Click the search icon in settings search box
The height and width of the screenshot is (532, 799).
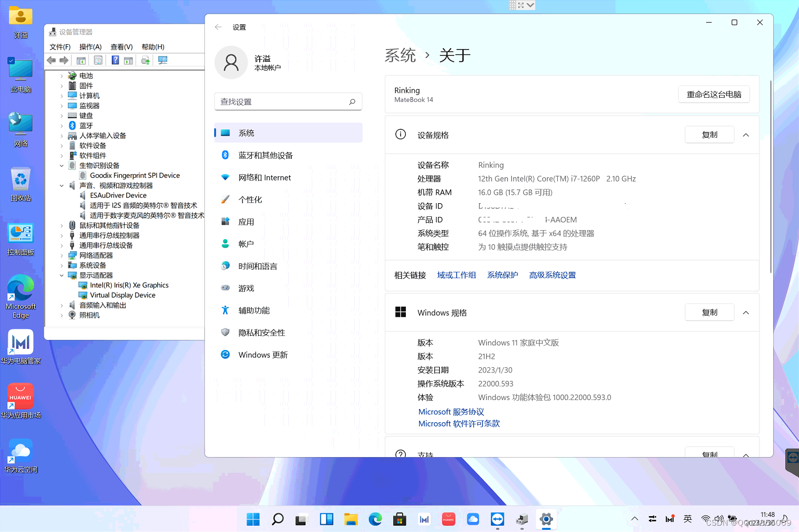(x=352, y=102)
